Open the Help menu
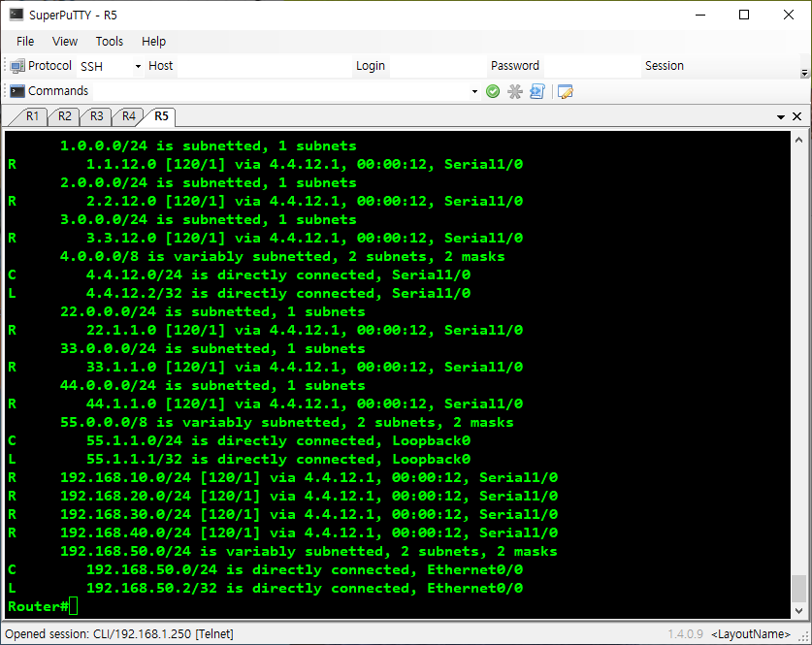Viewport: 812px width, 645px height. point(153,42)
